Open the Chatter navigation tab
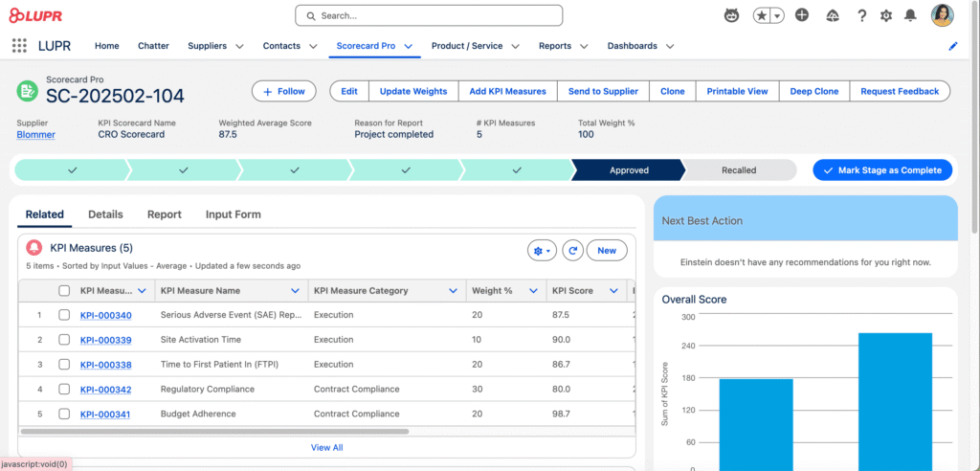Viewport: 980px width, 471px height. coord(153,46)
